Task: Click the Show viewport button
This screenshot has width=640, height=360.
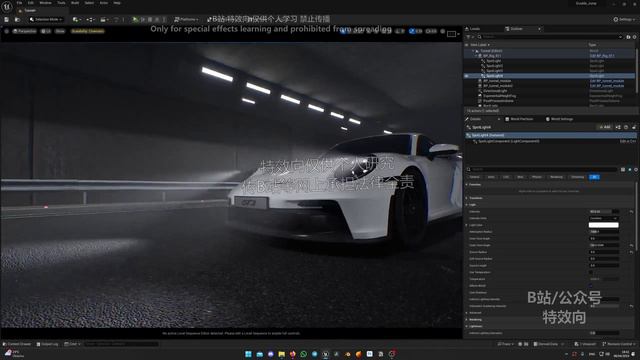Action: click(x=60, y=31)
